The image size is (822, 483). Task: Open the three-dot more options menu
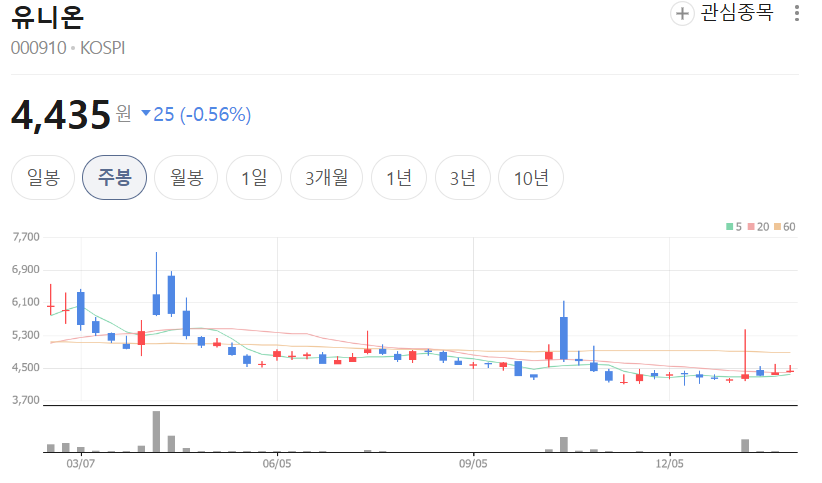(796, 13)
